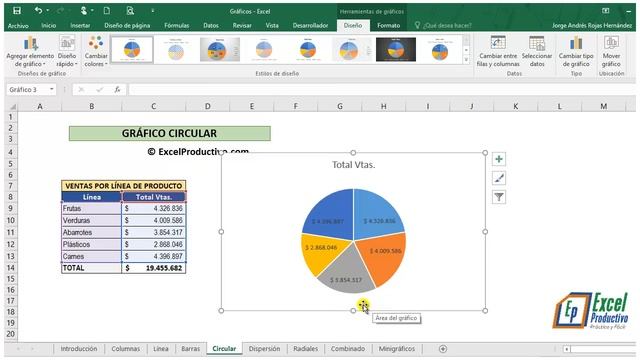Open the Combinado sheet tab
The image size is (640, 360).
348,349
